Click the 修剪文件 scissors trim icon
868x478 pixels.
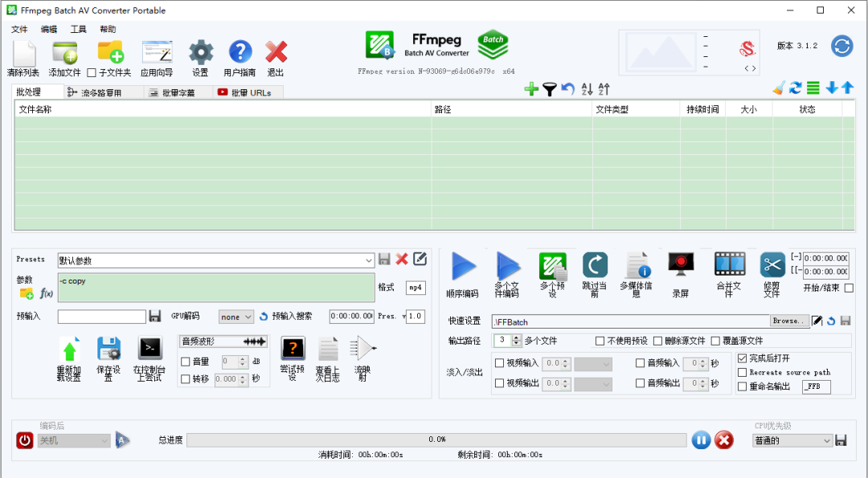click(x=772, y=264)
